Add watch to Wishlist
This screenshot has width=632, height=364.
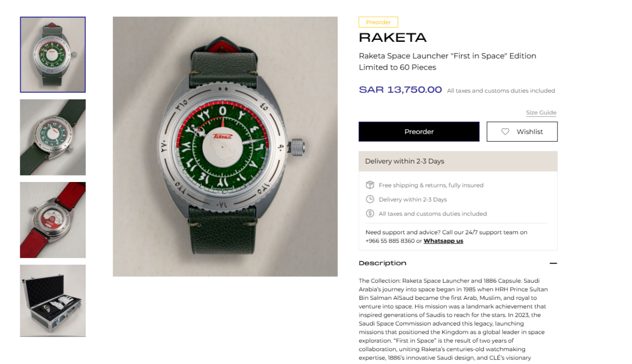click(522, 132)
